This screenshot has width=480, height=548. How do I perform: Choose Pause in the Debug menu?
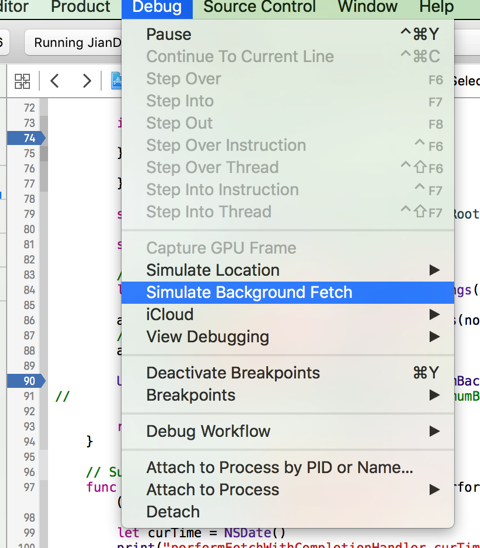pos(288,34)
